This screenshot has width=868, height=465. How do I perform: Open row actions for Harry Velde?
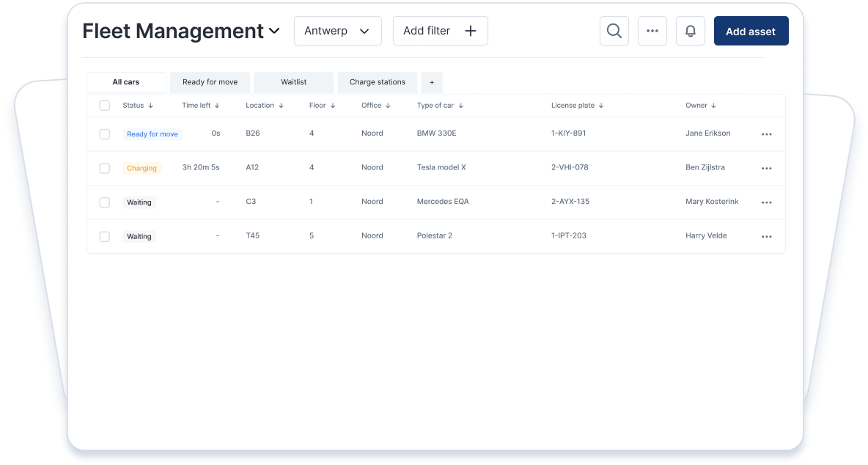pos(766,236)
